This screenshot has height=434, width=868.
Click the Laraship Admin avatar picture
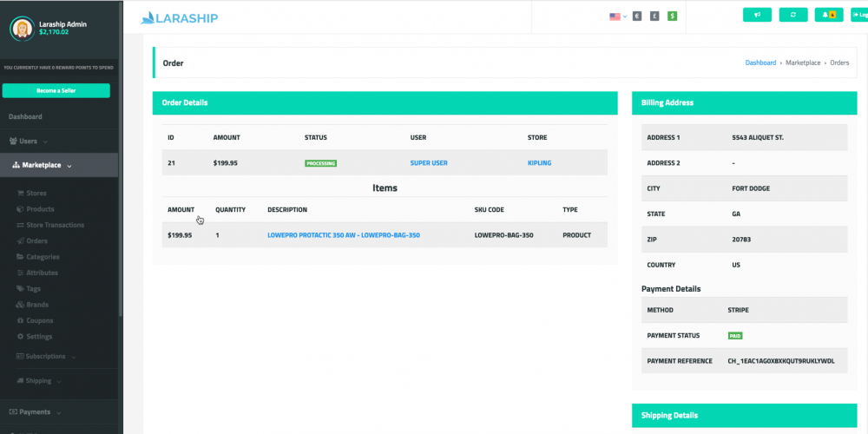pos(23,29)
